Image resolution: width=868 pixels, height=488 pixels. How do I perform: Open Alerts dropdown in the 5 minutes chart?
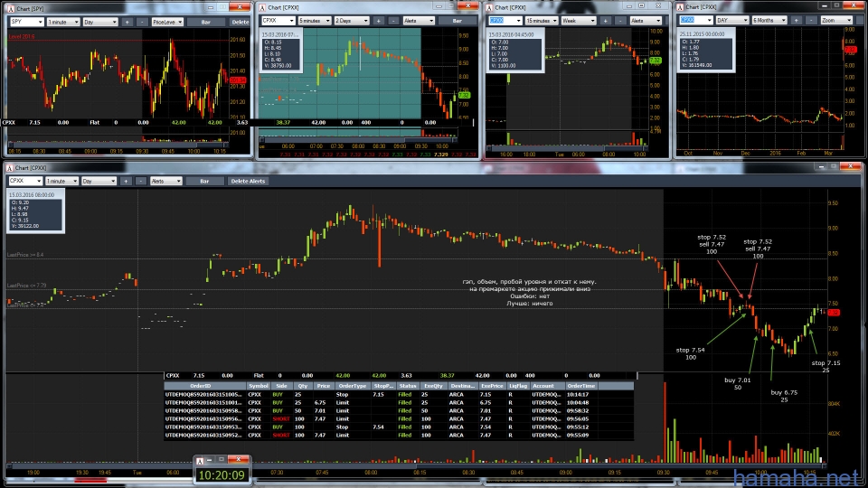point(419,21)
